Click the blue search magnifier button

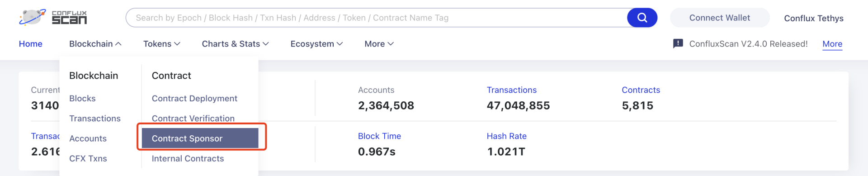pyautogui.click(x=642, y=18)
